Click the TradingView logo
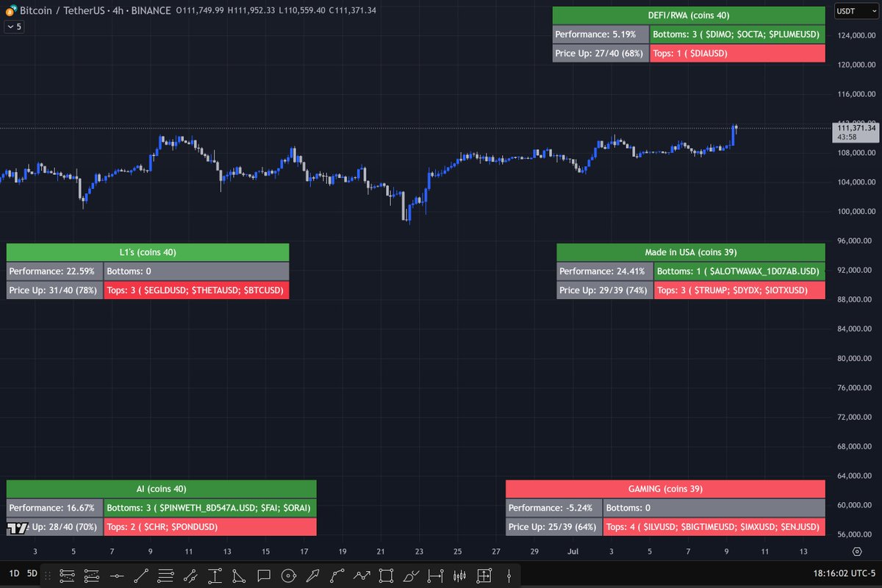The width and height of the screenshot is (882, 588). click(x=16, y=528)
